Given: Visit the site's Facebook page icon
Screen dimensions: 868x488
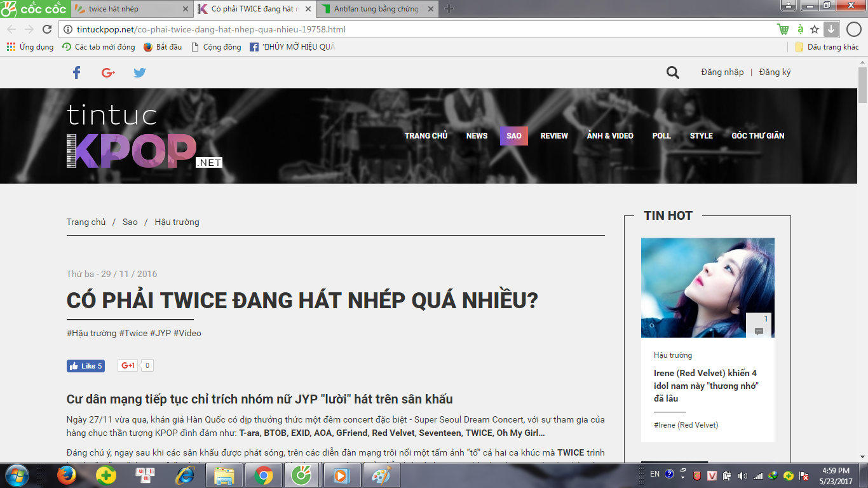Looking at the screenshot, I should [76, 72].
